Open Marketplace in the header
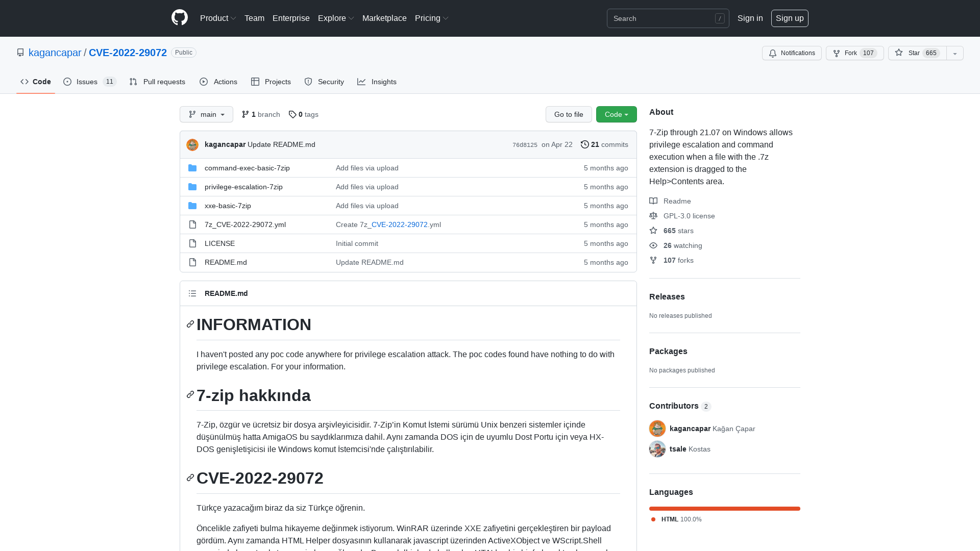 click(x=384, y=18)
